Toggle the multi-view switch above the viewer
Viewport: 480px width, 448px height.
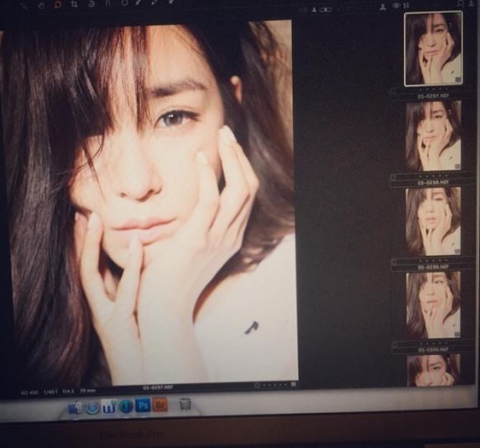pyautogui.click(x=325, y=10)
